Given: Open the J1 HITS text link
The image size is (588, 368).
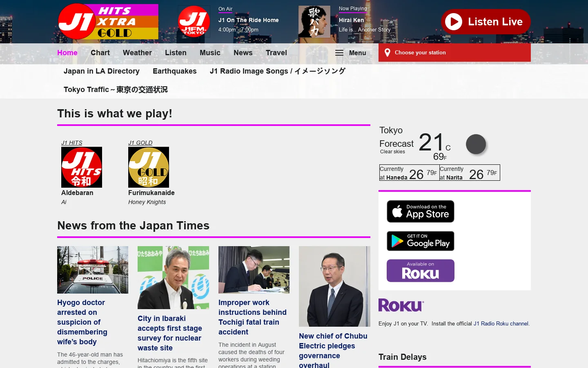Looking at the screenshot, I should [x=72, y=143].
